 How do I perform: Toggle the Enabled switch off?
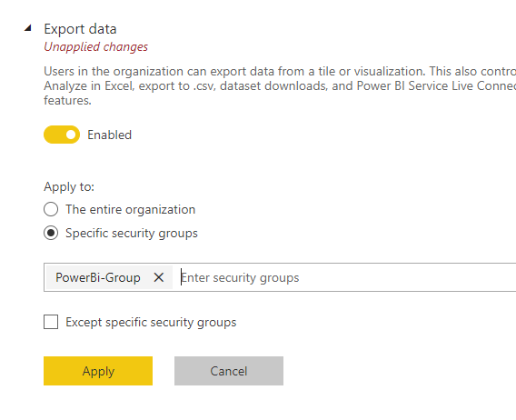[62, 135]
